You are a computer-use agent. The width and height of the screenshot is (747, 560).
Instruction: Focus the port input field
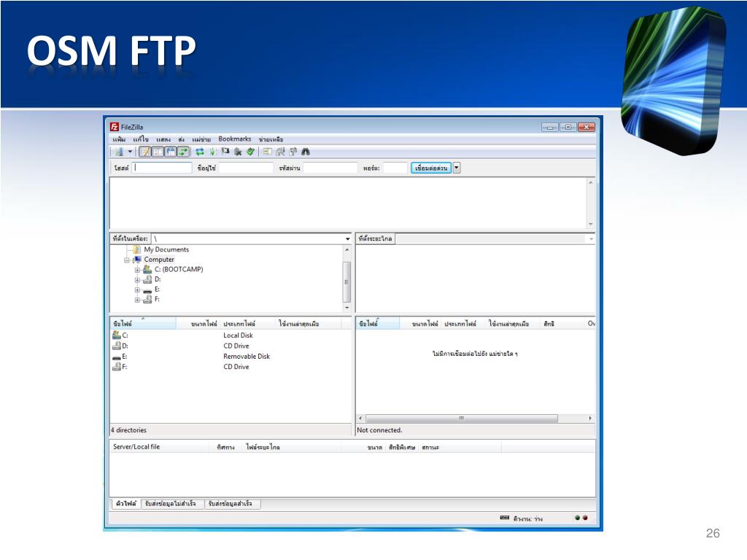point(395,168)
